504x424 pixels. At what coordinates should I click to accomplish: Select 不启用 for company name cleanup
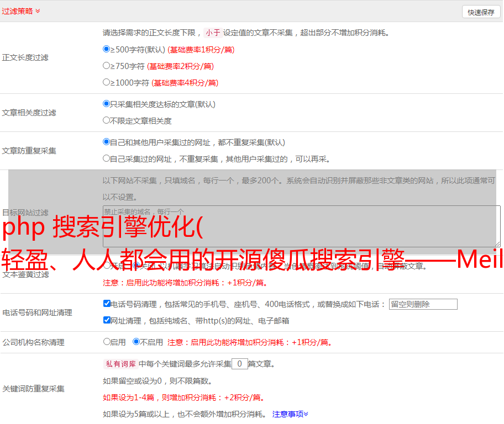136,342
